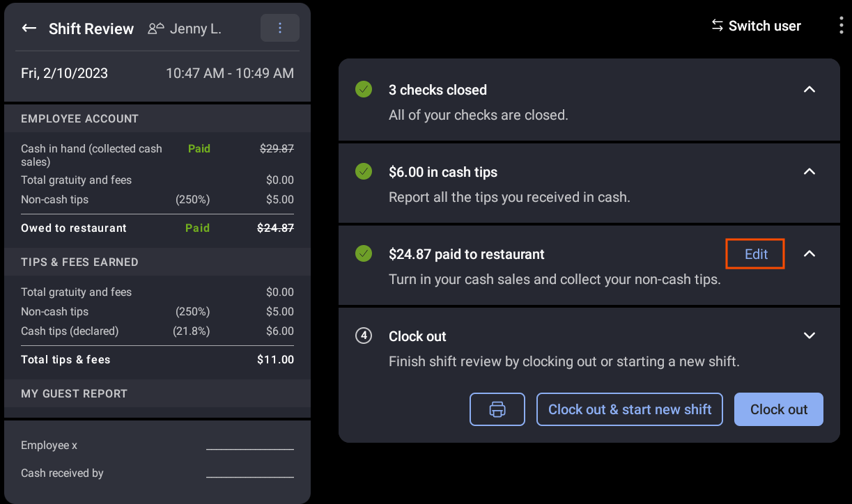Click the Switch user arrows icon
Viewport: 852px width, 504px height.
[717, 25]
